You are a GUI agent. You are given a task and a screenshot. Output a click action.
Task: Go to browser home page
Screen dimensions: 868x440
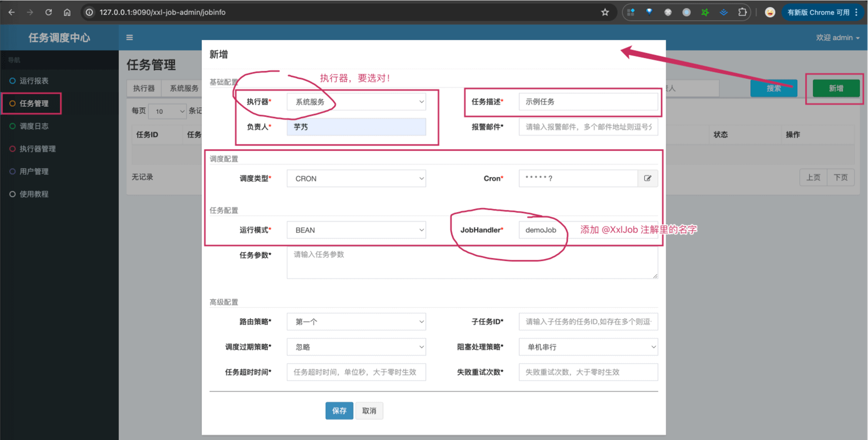pyautogui.click(x=67, y=12)
